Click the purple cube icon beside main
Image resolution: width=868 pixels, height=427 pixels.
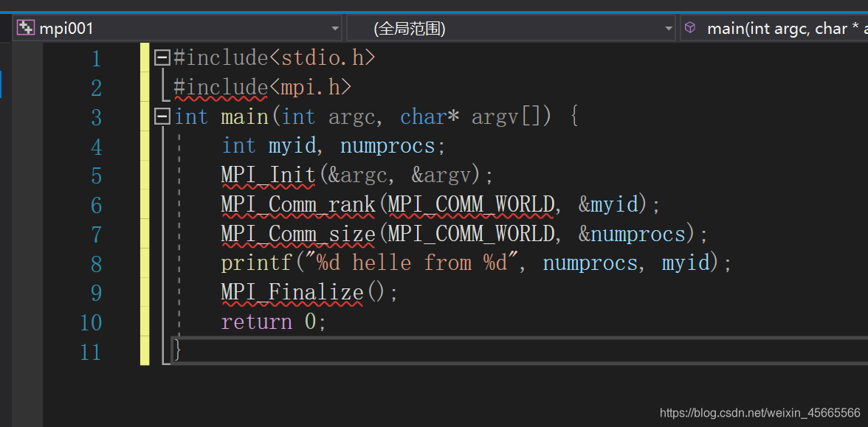pos(689,28)
